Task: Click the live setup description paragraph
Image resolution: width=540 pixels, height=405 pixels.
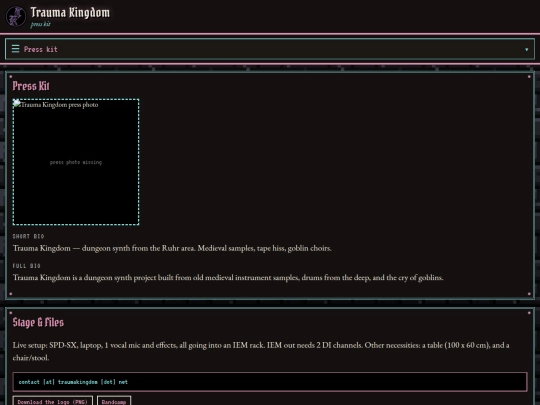Action: pyautogui.click(x=261, y=351)
